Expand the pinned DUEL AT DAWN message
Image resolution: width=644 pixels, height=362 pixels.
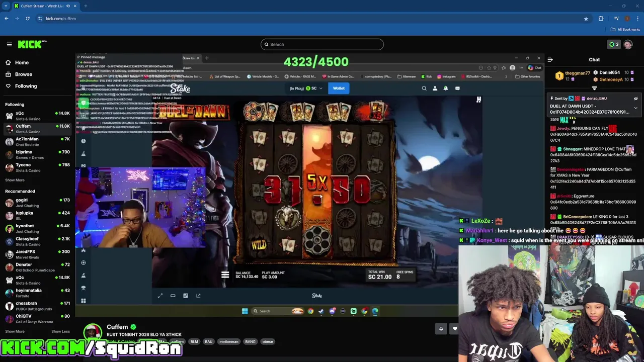coord(635,108)
